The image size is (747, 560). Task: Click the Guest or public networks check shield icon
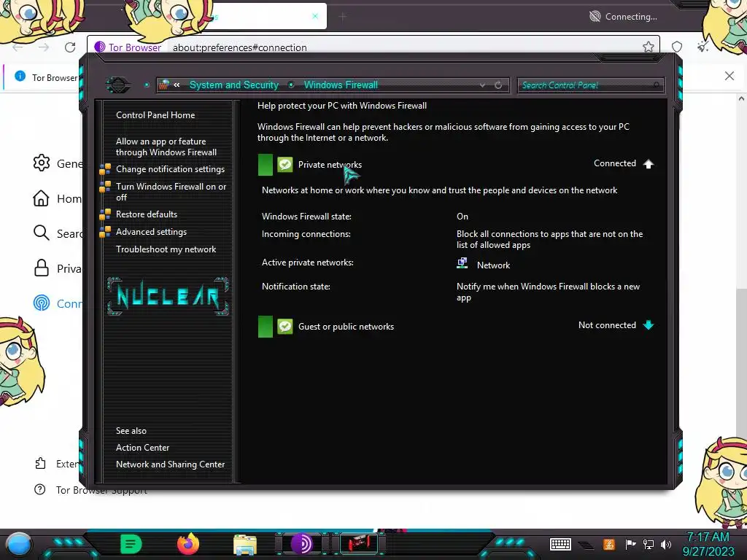coord(285,327)
